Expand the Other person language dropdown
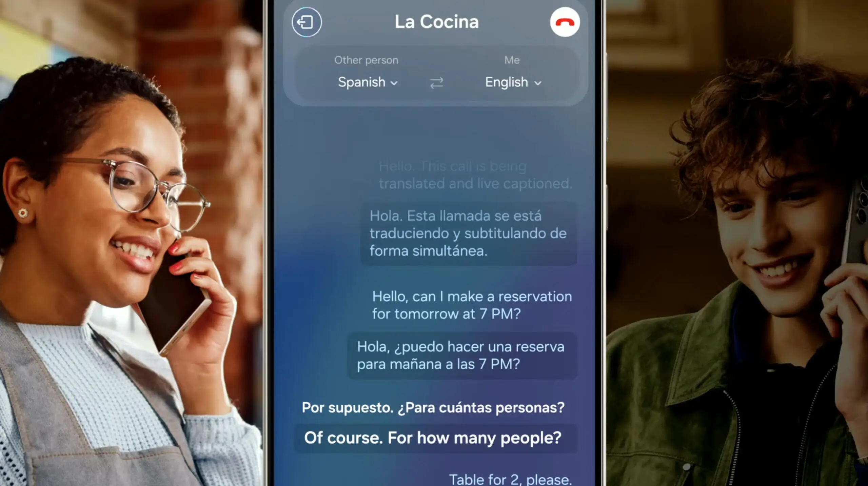Viewport: 868px width, 486px height. click(x=366, y=82)
